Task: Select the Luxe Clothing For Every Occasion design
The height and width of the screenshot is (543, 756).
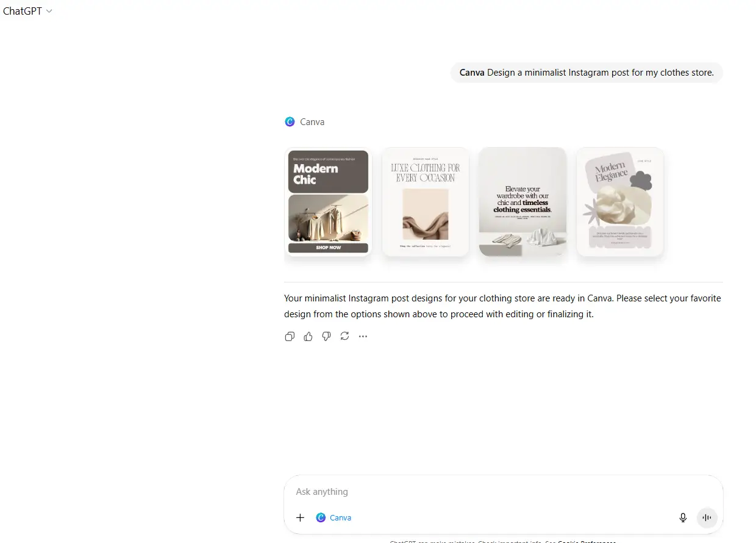Action: click(x=426, y=202)
